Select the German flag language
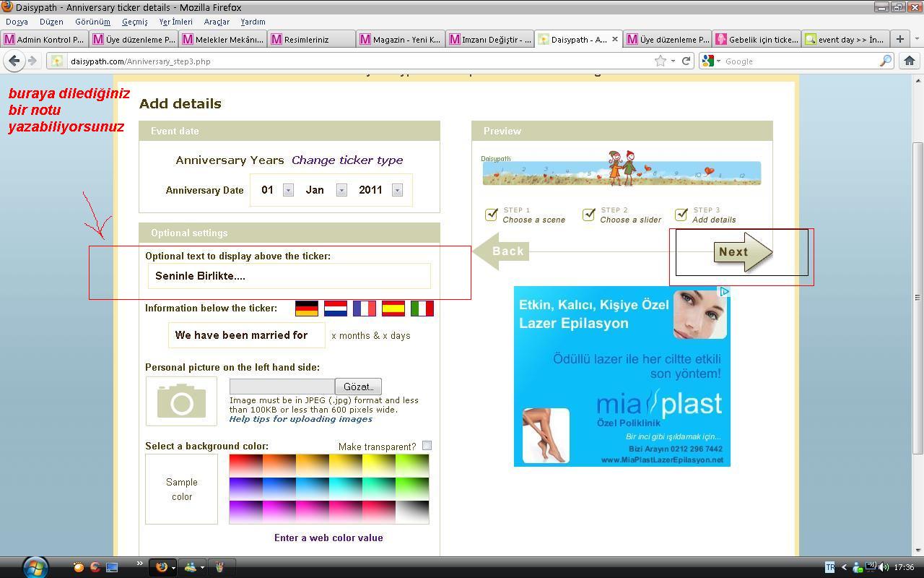 306,309
